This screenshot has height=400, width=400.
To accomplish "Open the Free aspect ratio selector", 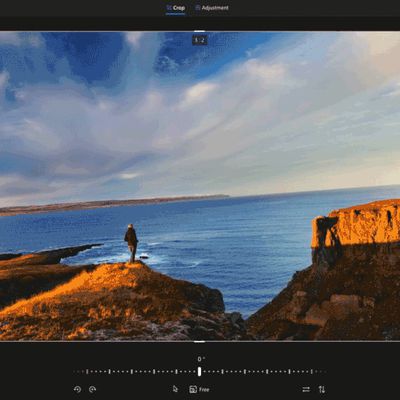I will coord(199,389).
